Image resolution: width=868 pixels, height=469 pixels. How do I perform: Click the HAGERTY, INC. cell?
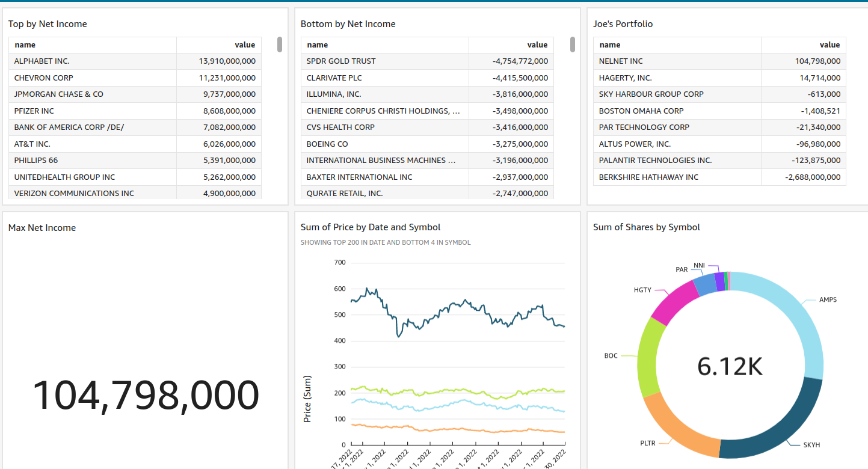point(677,78)
